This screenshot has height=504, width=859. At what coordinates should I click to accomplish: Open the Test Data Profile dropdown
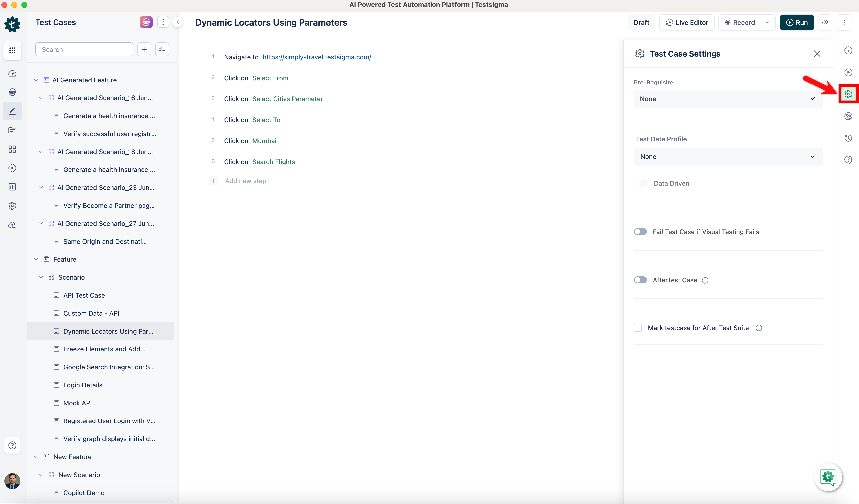click(x=728, y=156)
